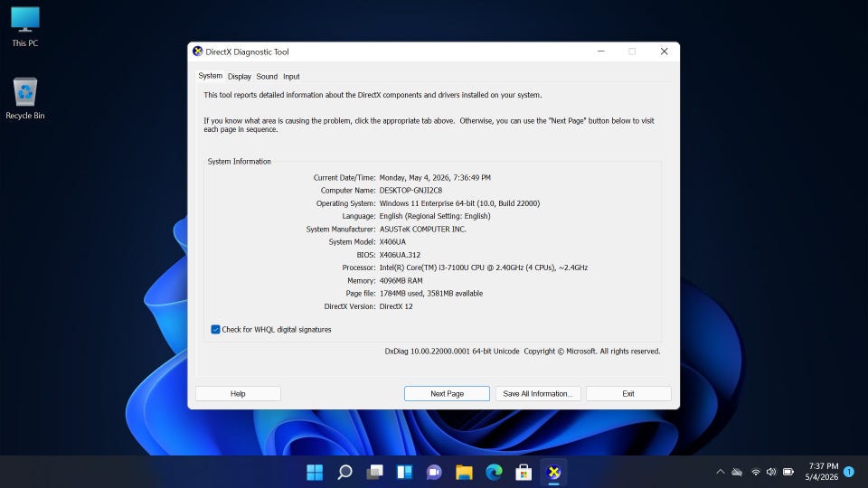Click Save All Information button
Screen dimensions: 868x488
coord(537,393)
